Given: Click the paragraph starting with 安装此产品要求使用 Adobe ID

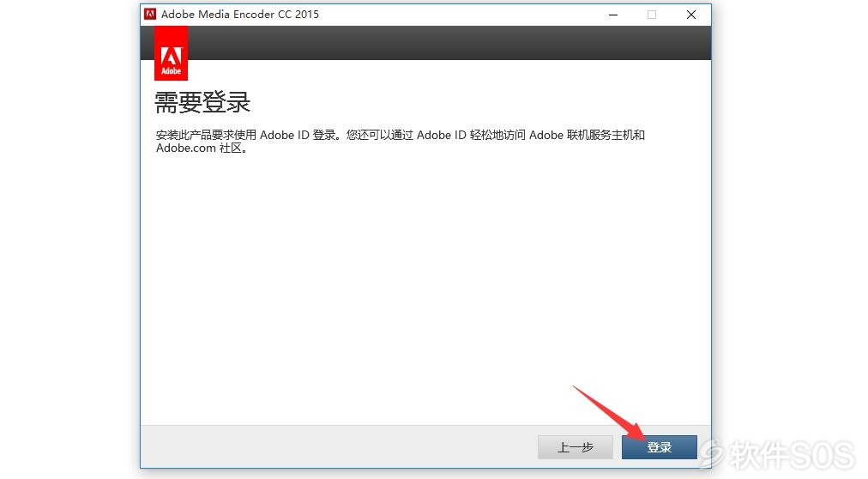Looking at the screenshot, I should (x=401, y=141).
